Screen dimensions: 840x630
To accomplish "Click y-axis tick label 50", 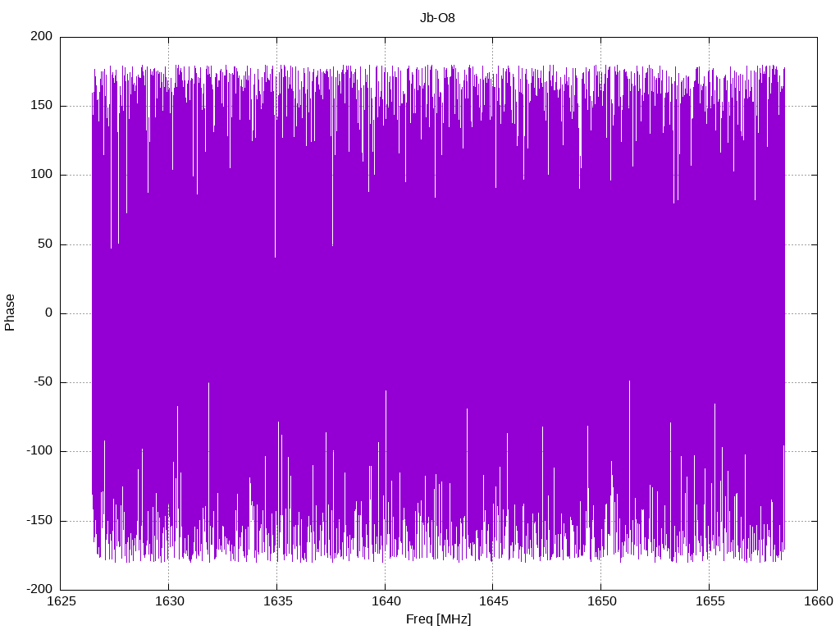I will [46, 244].
